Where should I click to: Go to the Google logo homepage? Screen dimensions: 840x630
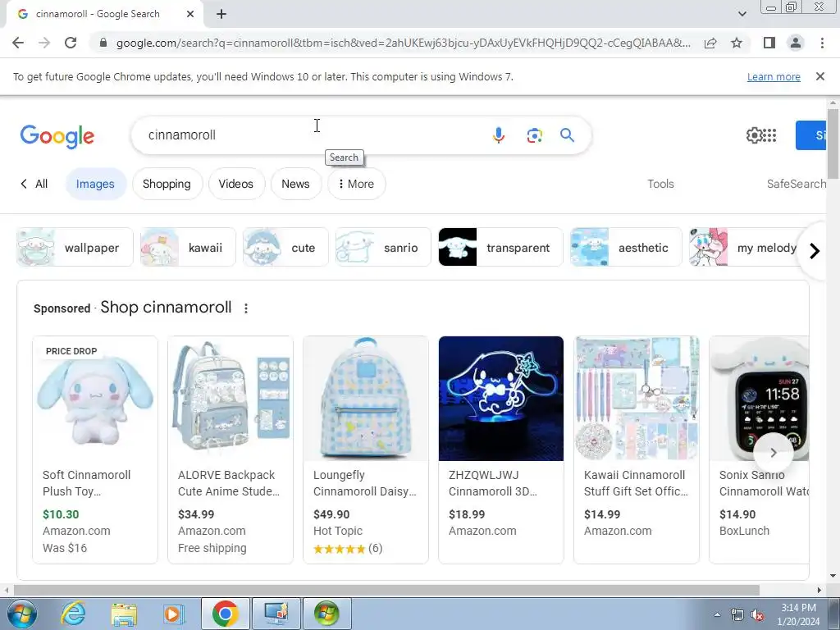(57, 136)
